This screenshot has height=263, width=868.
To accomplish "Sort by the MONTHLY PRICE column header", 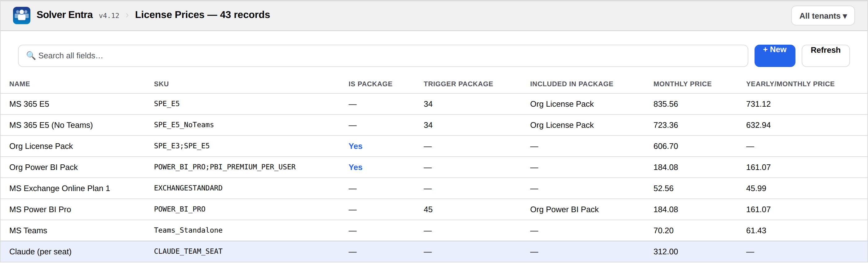I will click(682, 84).
